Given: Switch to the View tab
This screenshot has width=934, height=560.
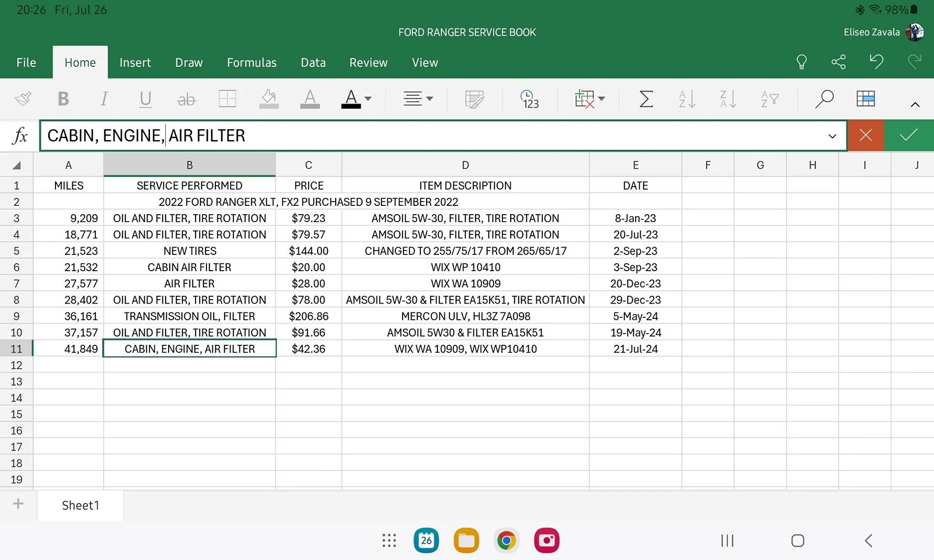Looking at the screenshot, I should 425,62.
